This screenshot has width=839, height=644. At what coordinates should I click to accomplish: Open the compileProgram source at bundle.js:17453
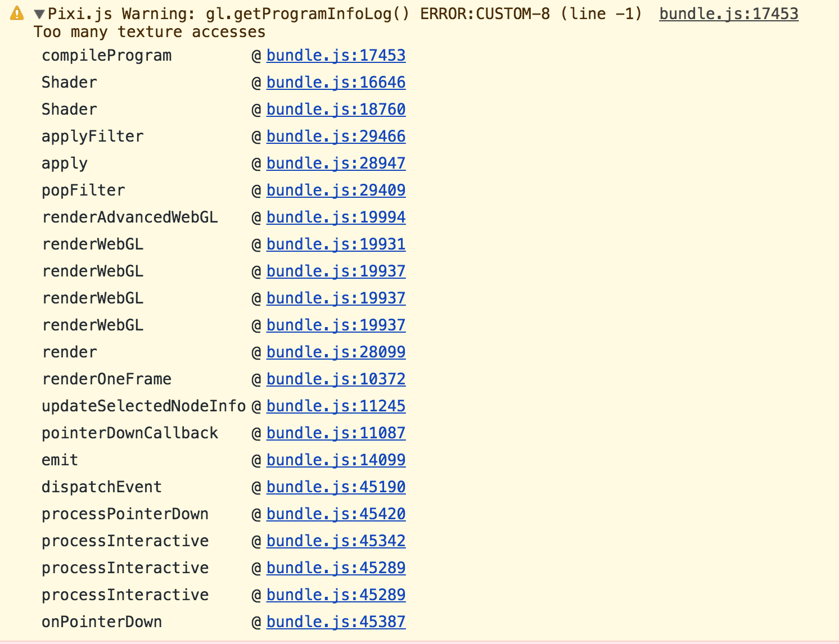click(x=335, y=55)
